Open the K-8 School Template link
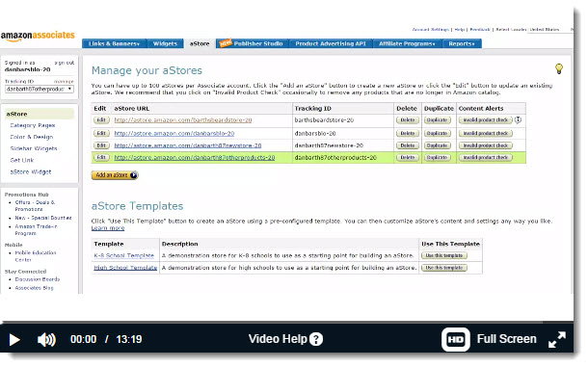 point(124,255)
